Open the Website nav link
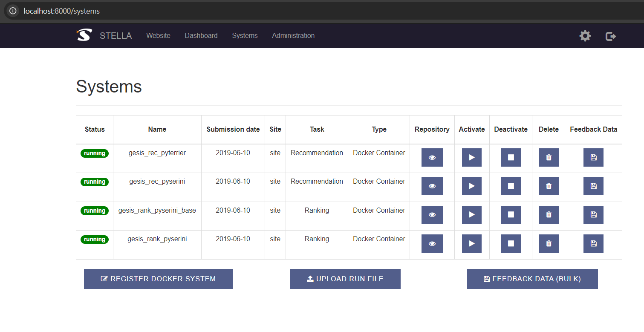 (158, 36)
